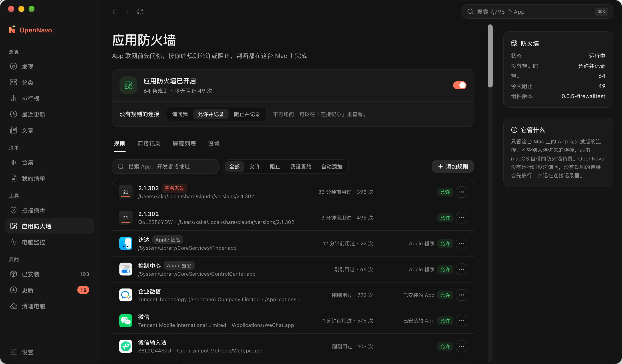Open 电脑监控 monitor tool
This screenshot has width=622, height=364.
pos(49,242)
